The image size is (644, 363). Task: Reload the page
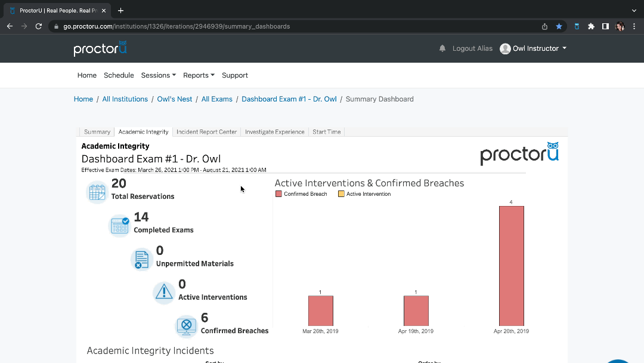(39, 26)
